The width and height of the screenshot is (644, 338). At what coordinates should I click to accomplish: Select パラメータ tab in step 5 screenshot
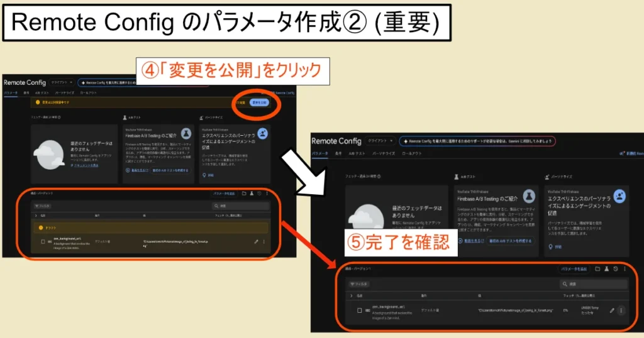click(x=320, y=153)
